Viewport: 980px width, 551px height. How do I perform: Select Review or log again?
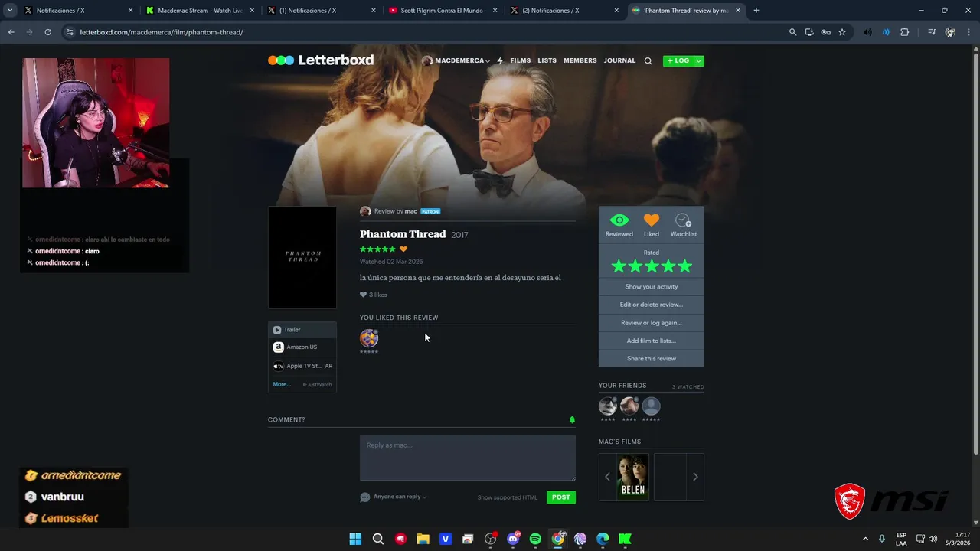(652, 323)
